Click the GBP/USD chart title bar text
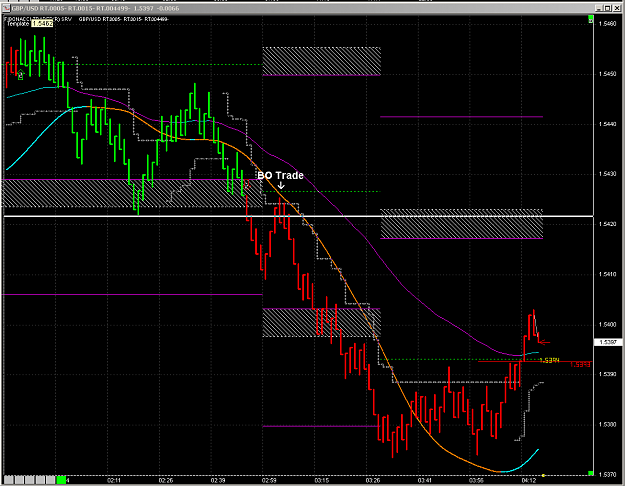625x486 pixels. click(95, 8)
